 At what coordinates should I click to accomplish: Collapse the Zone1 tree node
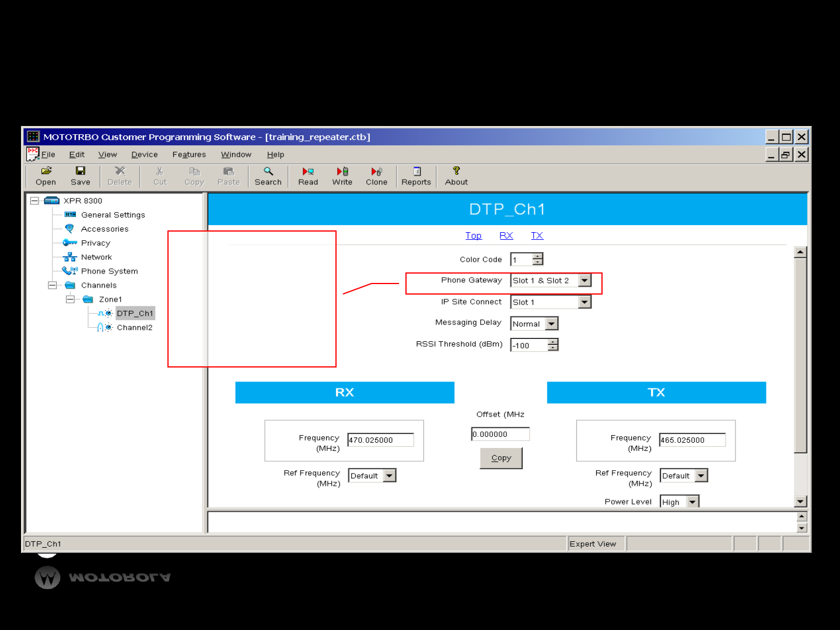point(70,299)
